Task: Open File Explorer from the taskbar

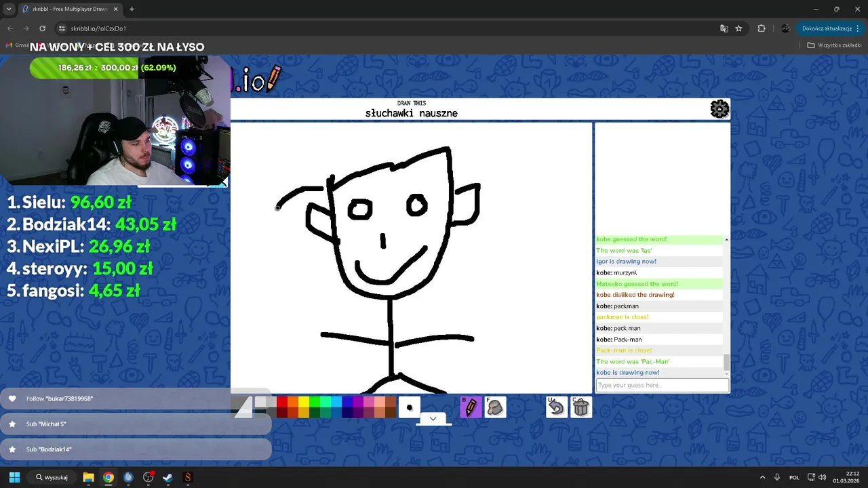Action: click(x=88, y=477)
